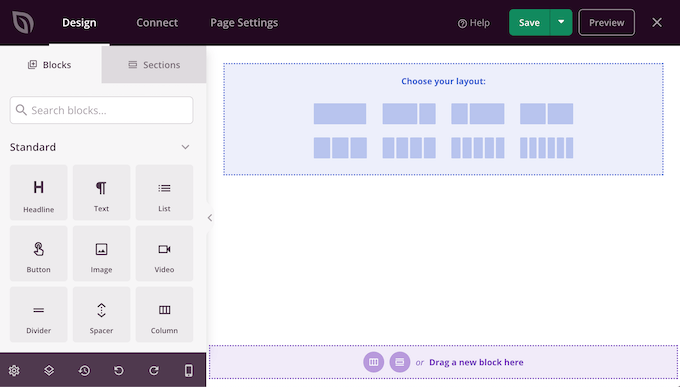
Task: Choose the five equal columns layout
Action: 477,148
